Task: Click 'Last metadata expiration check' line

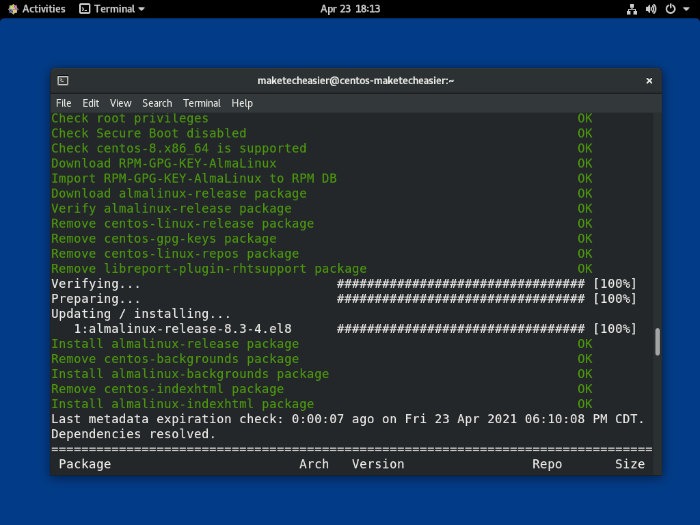Action: [348, 419]
